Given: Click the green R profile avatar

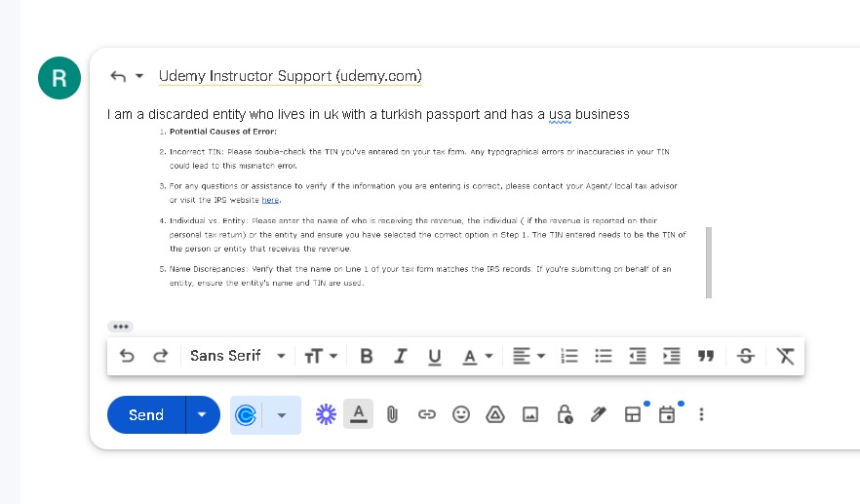Looking at the screenshot, I should pos(59,78).
